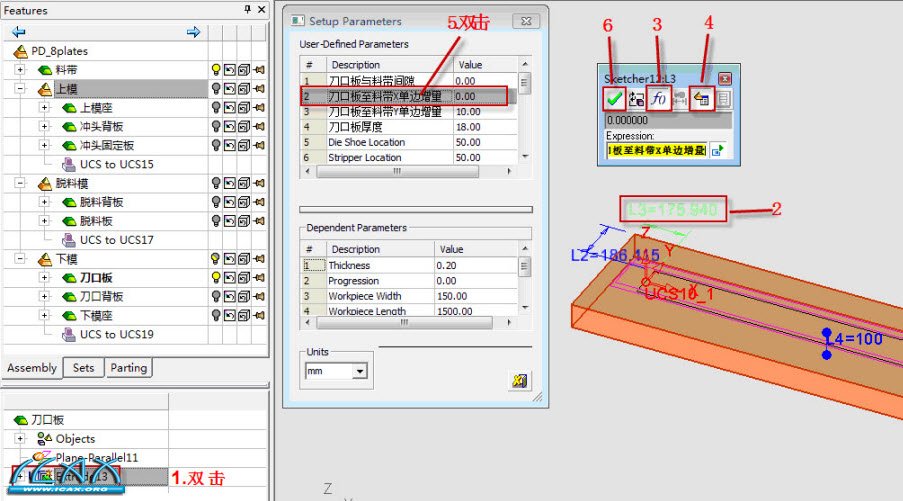Expand the 上模座 tree node
903x501 pixels.
[x=44, y=108]
